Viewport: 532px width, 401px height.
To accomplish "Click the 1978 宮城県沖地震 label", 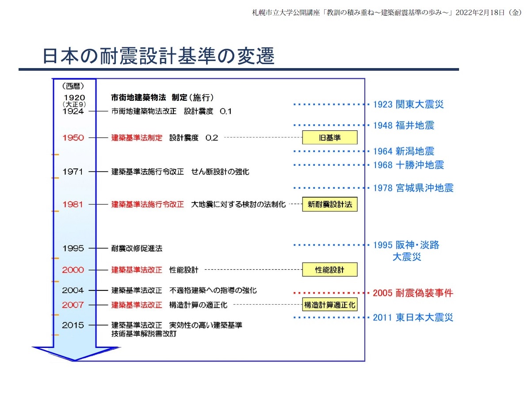I will (413, 188).
